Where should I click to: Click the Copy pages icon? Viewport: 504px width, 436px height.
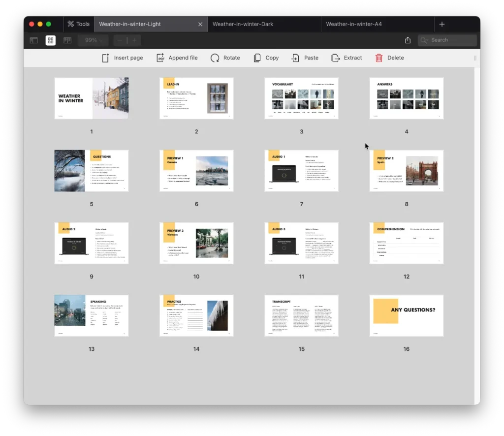point(257,58)
